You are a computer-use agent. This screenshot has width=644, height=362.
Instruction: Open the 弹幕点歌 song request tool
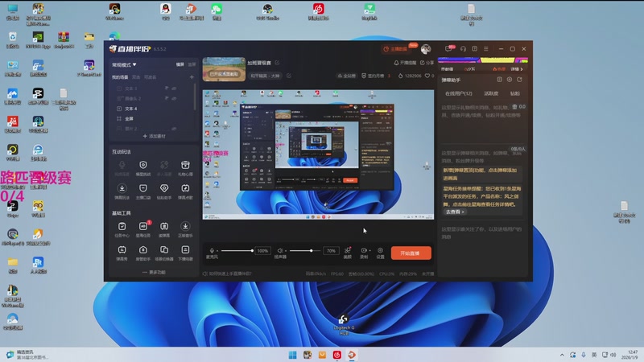[185, 191]
